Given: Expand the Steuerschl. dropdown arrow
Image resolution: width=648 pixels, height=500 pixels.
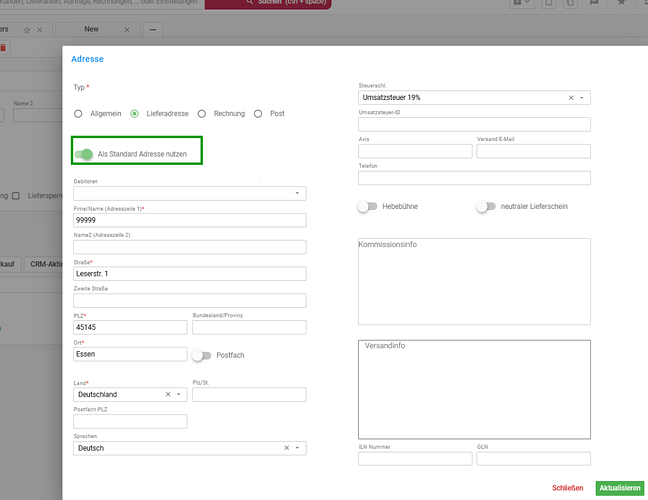Looking at the screenshot, I should [x=582, y=98].
